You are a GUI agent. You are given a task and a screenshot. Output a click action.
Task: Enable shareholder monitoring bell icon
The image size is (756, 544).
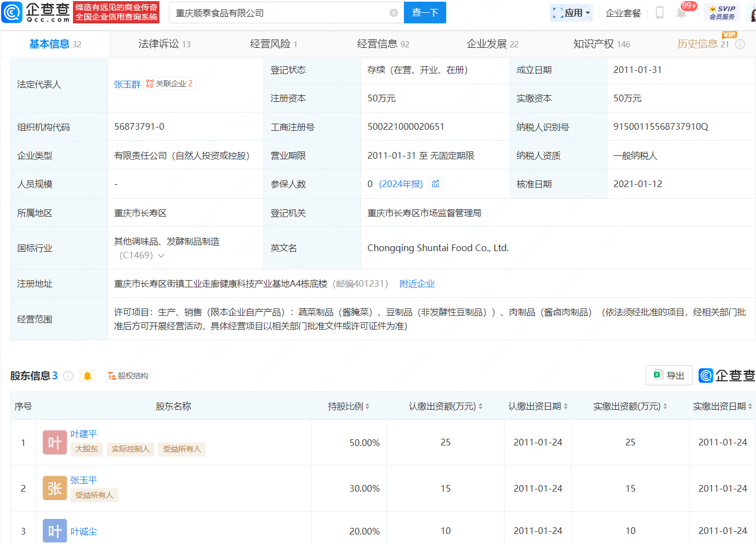coord(87,376)
